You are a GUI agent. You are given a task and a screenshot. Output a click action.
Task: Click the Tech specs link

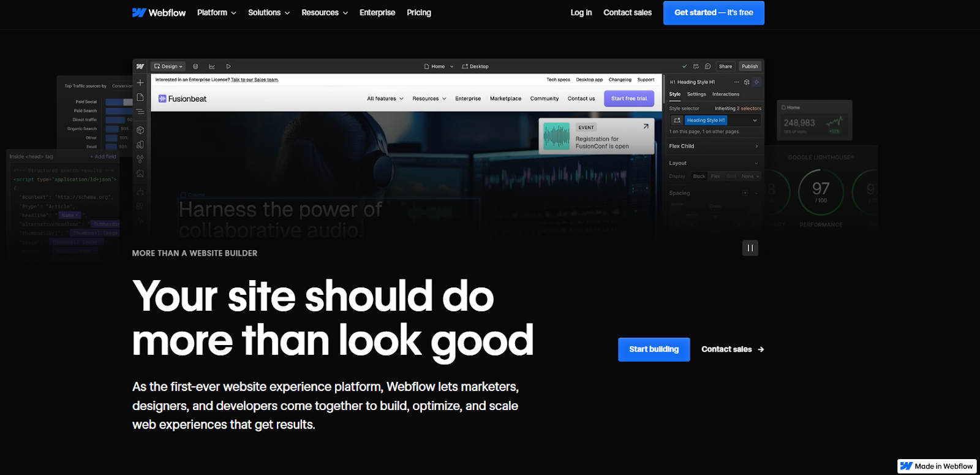[558, 80]
